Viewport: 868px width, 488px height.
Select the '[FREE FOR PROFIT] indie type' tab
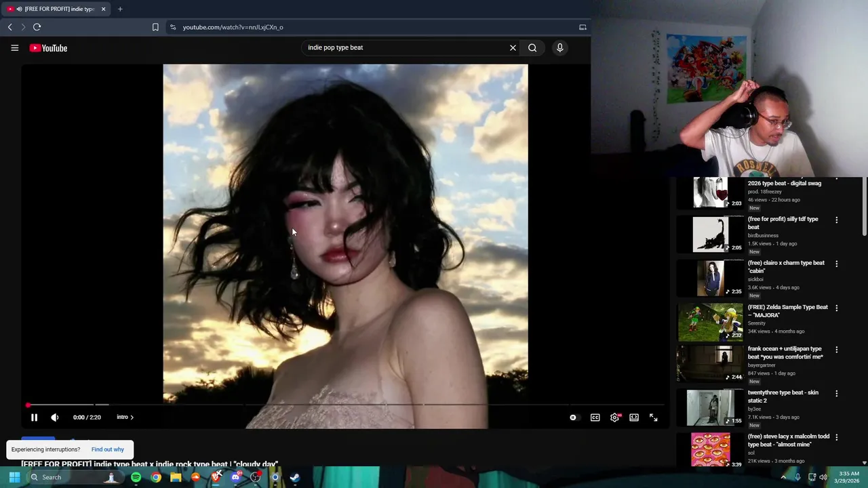[56, 9]
